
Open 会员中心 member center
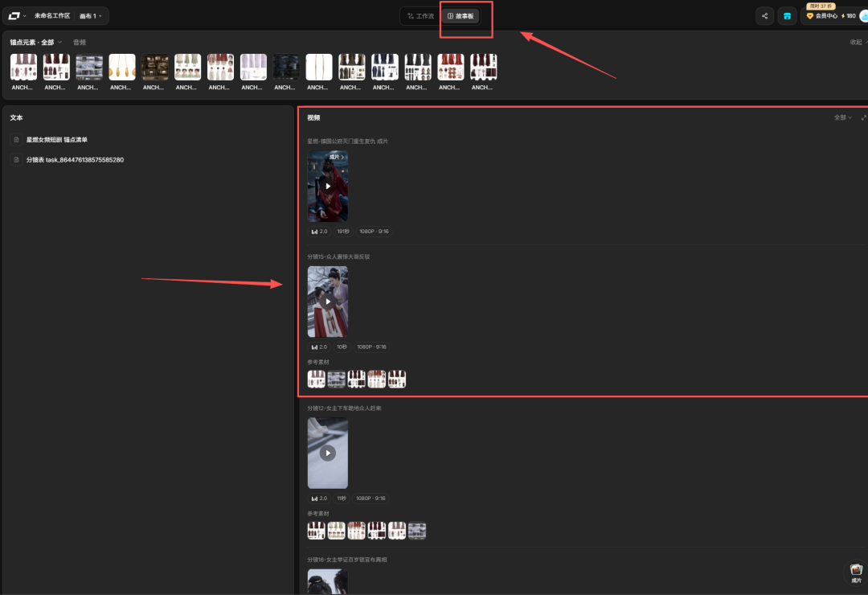click(821, 16)
